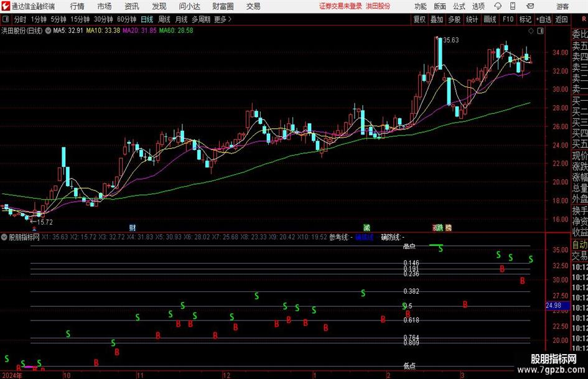Switch to 15分钟 period

[x=80, y=19]
